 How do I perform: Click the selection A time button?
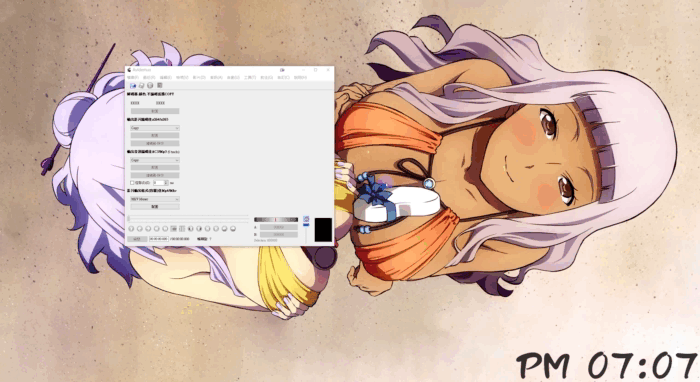[x=279, y=227]
